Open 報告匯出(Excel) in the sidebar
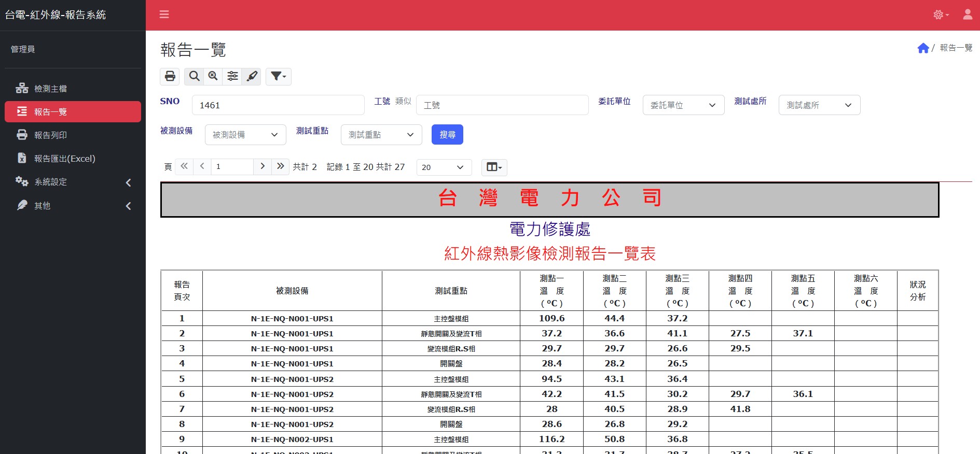 73,159
